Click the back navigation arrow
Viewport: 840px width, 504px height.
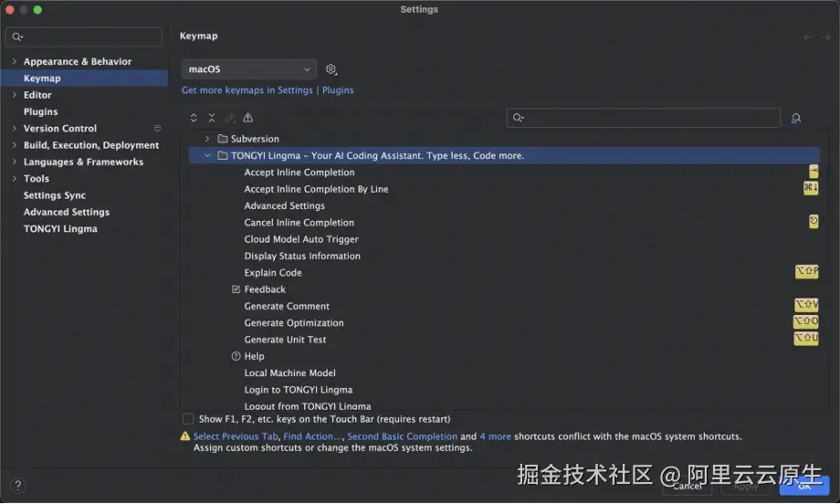pyautogui.click(x=807, y=37)
